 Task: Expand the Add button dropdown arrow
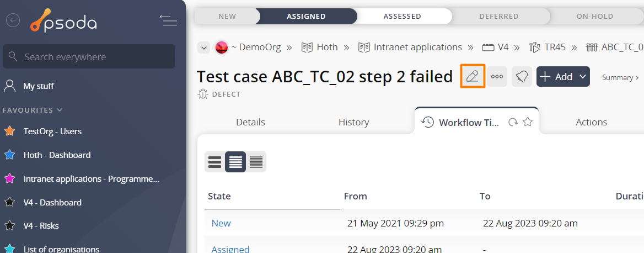coord(582,77)
